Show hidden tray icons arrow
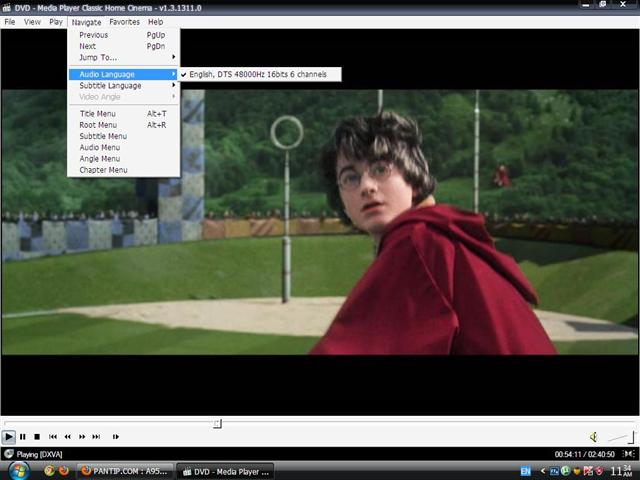 pyautogui.click(x=543, y=471)
